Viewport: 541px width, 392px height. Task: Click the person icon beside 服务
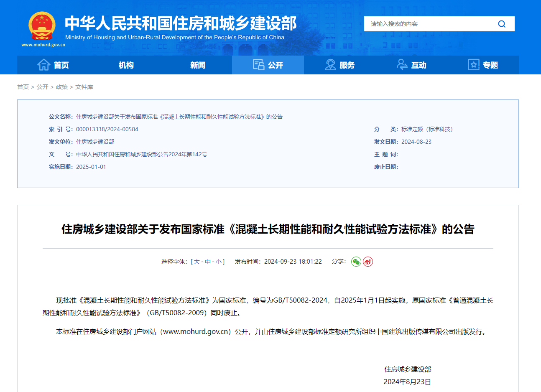tap(330, 65)
